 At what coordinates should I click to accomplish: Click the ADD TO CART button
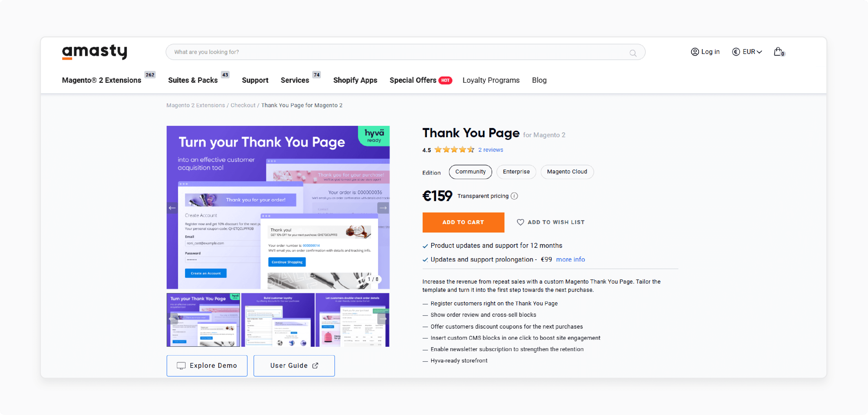[463, 222]
